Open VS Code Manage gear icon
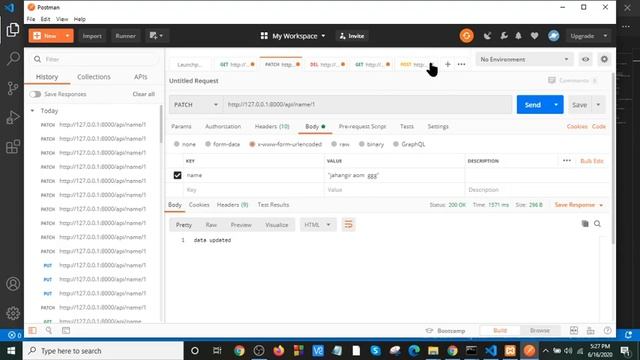This screenshot has height=360, width=640. [x=13, y=313]
